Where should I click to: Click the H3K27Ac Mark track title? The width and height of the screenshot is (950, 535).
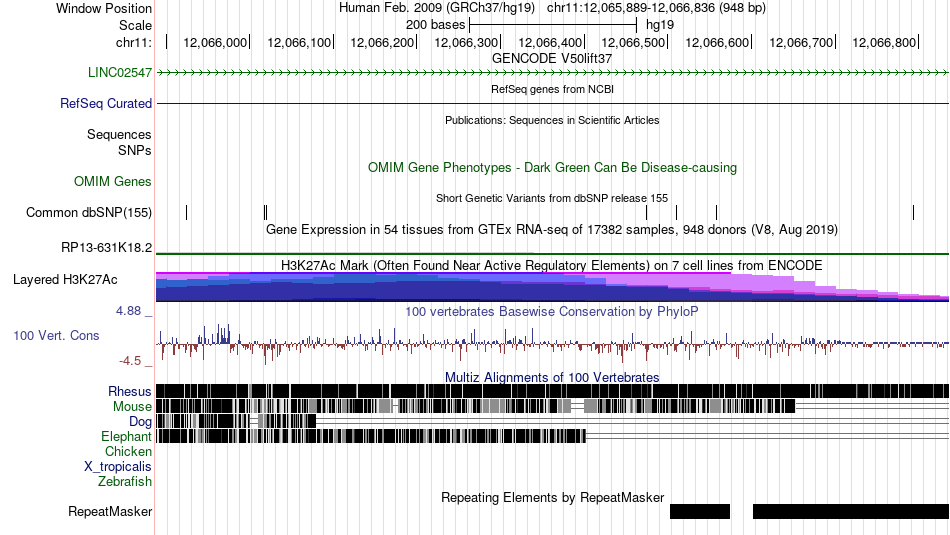coord(552,266)
